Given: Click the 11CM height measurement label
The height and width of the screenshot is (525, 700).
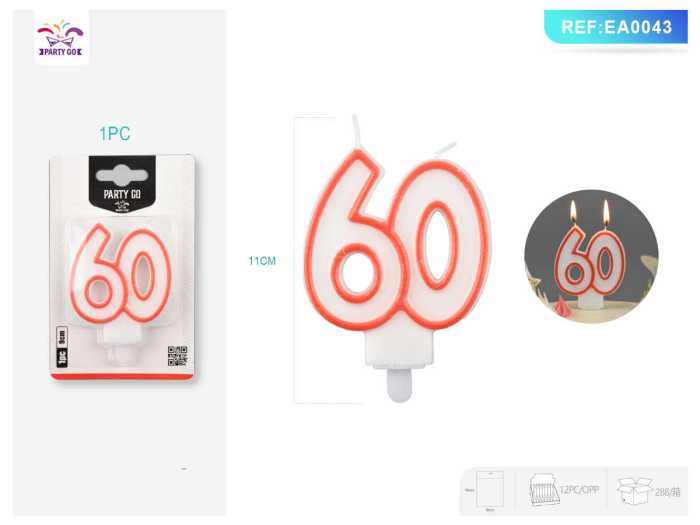Looking at the screenshot, I should [x=262, y=261].
